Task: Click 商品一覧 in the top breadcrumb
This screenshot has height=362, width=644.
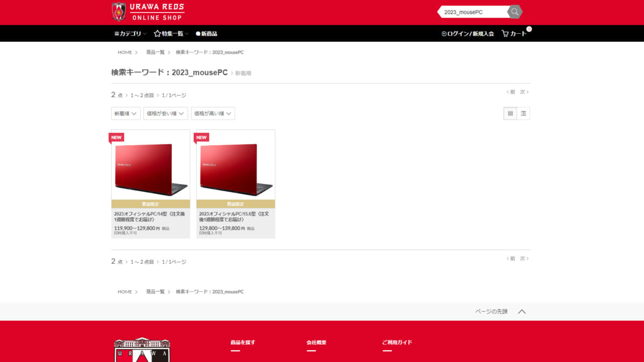Action: pos(155,52)
